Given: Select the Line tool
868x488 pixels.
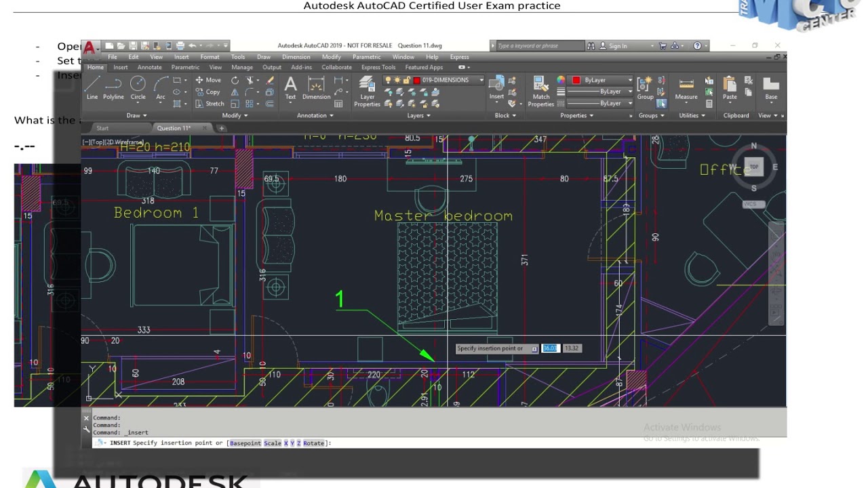Looking at the screenshot, I should (x=92, y=88).
